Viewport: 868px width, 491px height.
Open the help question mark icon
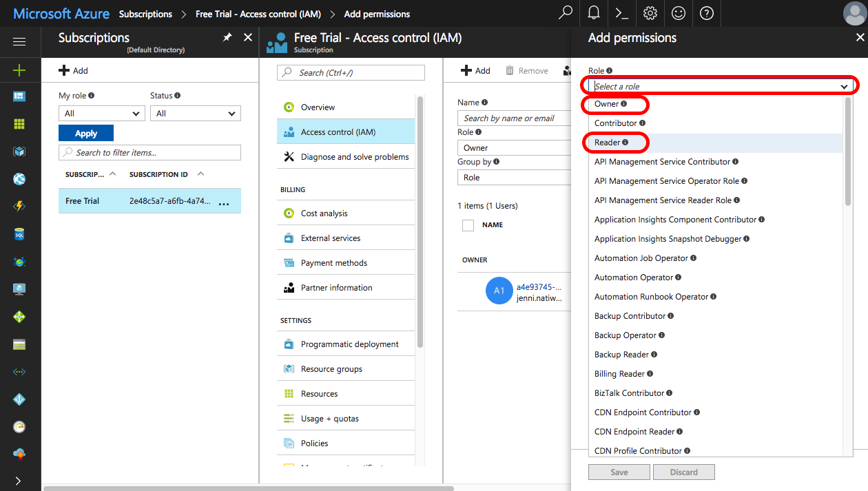coord(707,13)
